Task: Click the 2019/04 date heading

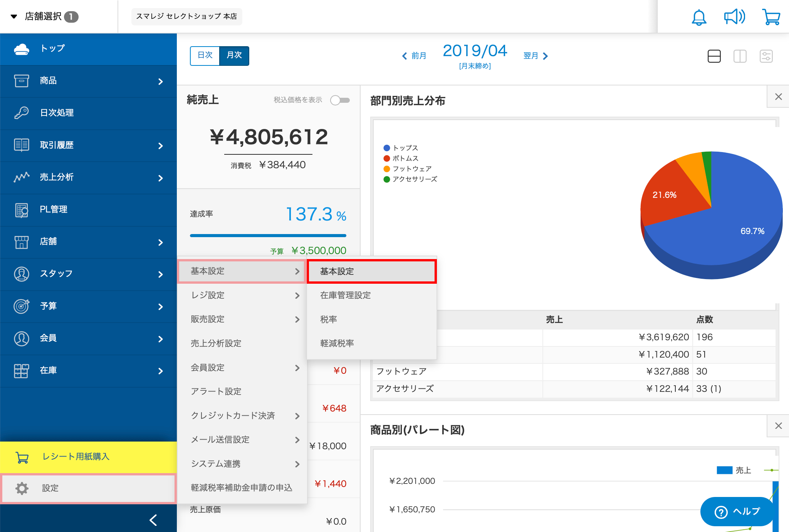Action: [x=475, y=51]
